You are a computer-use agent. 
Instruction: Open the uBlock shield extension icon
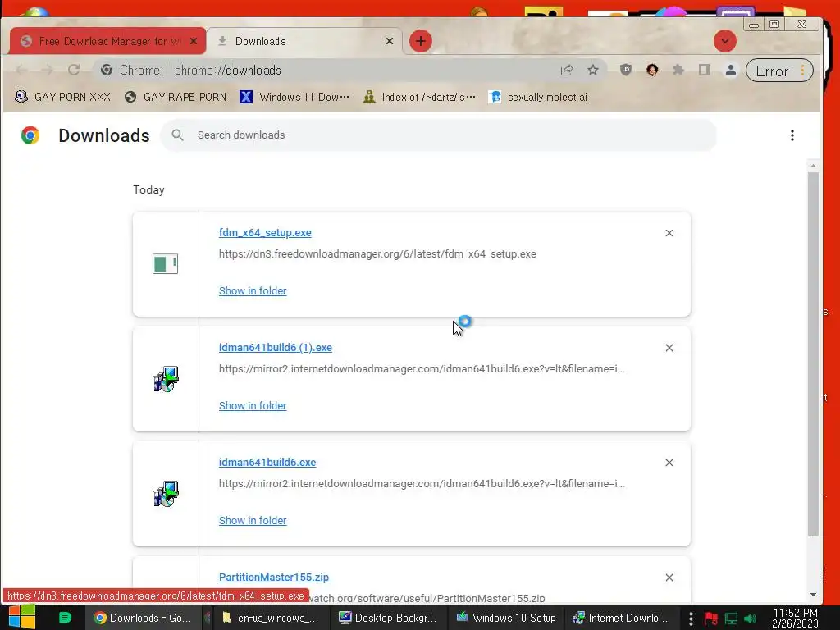(626, 71)
